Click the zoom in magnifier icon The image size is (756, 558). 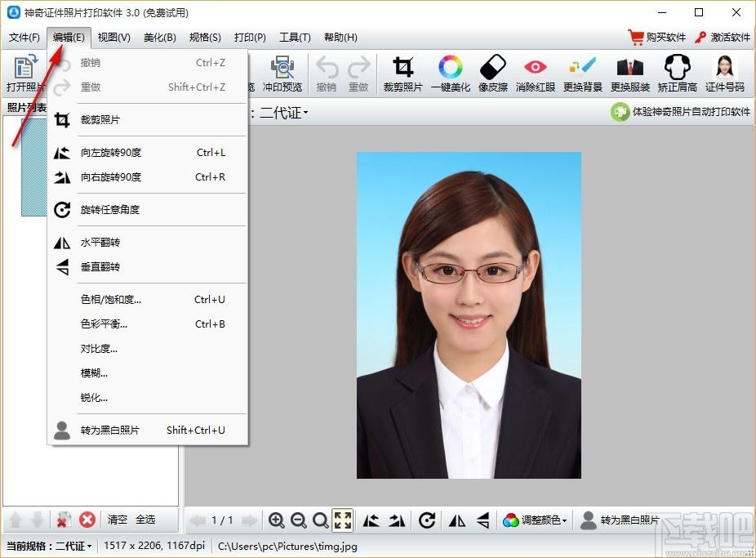click(x=276, y=520)
